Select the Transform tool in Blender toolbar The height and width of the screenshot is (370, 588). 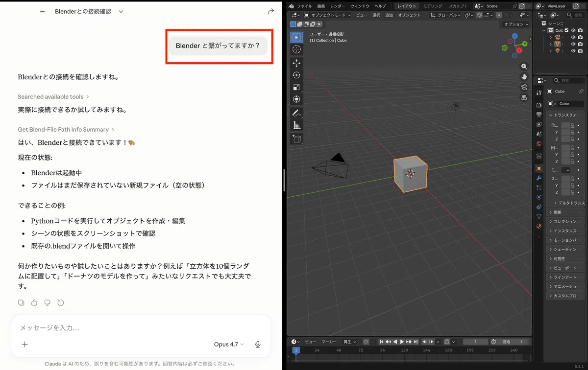(x=296, y=99)
